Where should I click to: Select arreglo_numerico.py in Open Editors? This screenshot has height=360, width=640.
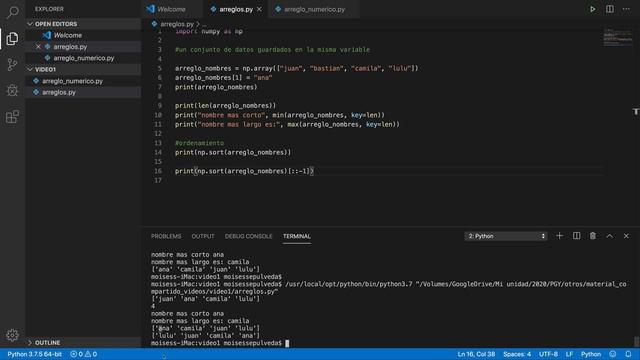coord(84,58)
